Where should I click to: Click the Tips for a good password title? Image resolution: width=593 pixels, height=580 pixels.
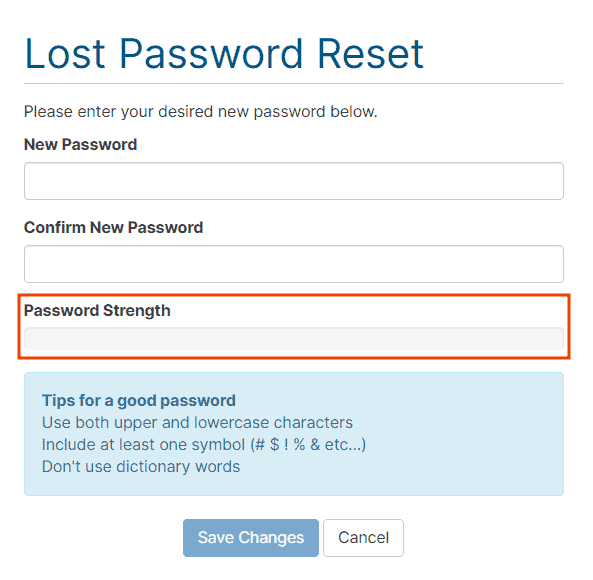tap(139, 401)
